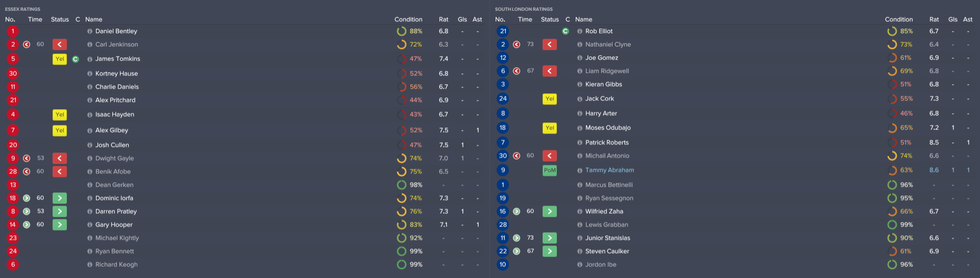The image size is (980, 278).
Task: Click the green substituted-on arrow for Wilfried Zaha
Action: pos(550,211)
